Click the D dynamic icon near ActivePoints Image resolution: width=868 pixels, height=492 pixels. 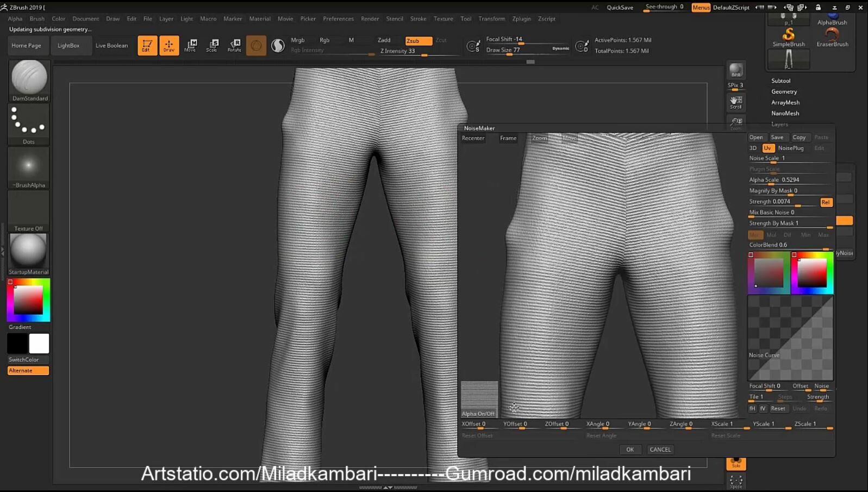pyautogui.click(x=582, y=46)
